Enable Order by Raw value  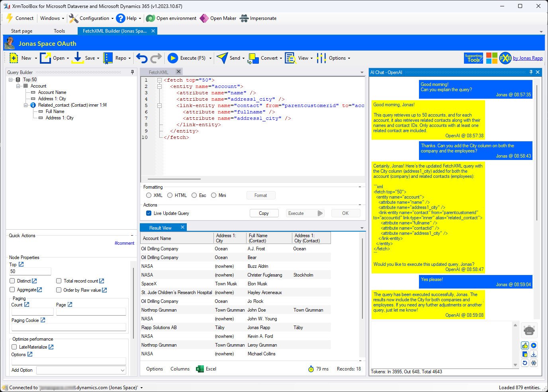click(59, 290)
